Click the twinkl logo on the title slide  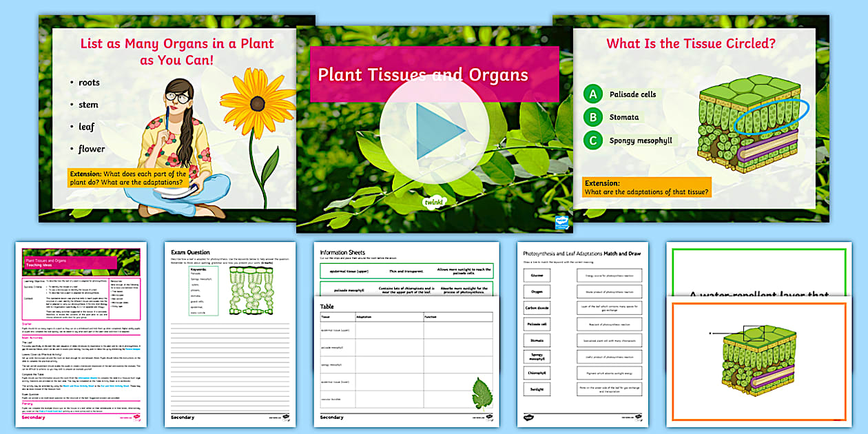tap(435, 200)
